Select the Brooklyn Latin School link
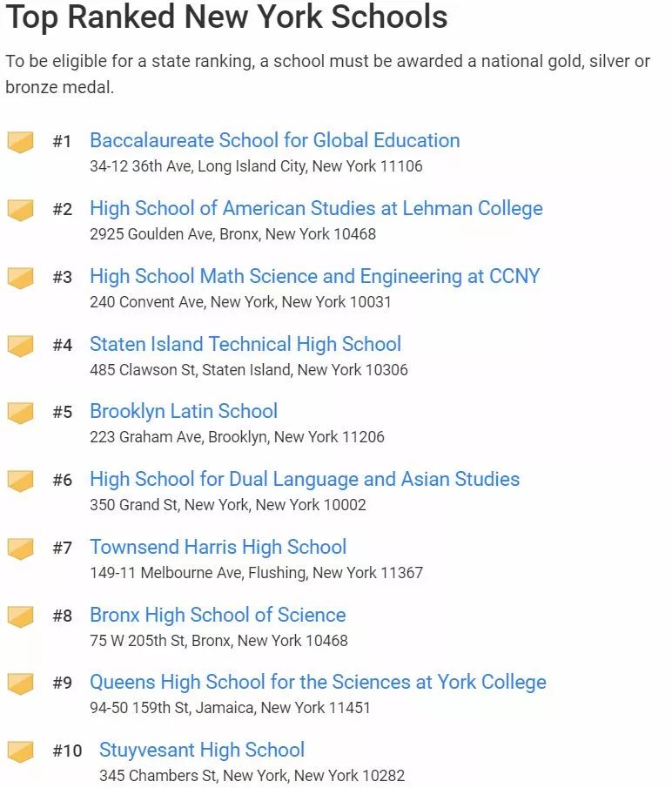Image resolution: width=672 pixels, height=788 pixels. click(184, 412)
